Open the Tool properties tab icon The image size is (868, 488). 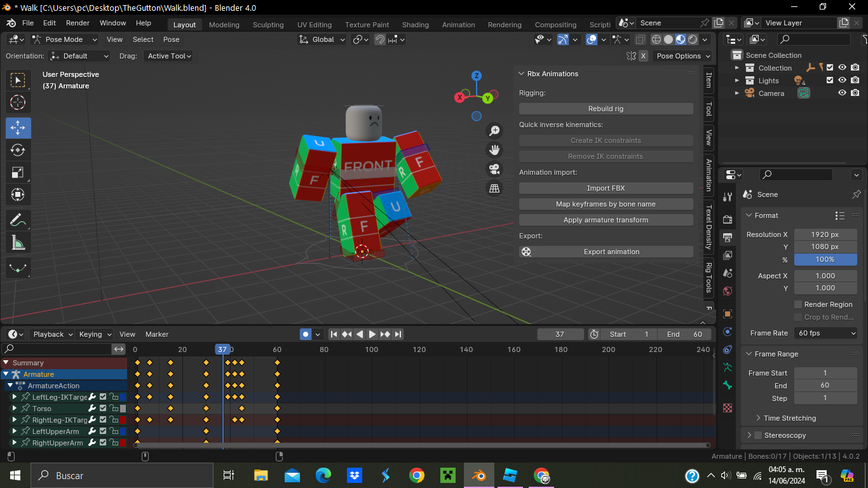click(728, 196)
